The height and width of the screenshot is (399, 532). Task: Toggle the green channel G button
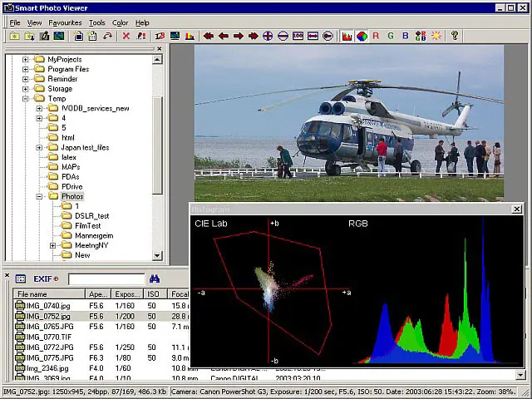[391, 37]
